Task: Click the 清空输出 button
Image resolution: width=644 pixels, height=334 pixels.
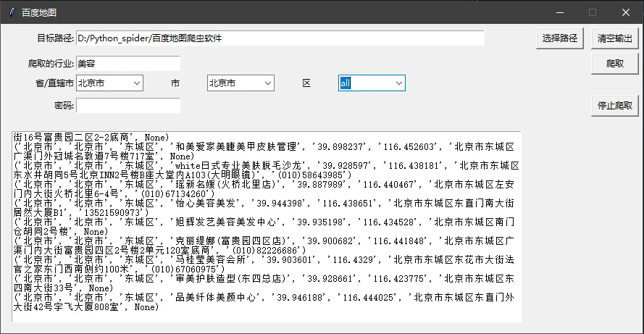Action: (x=614, y=38)
